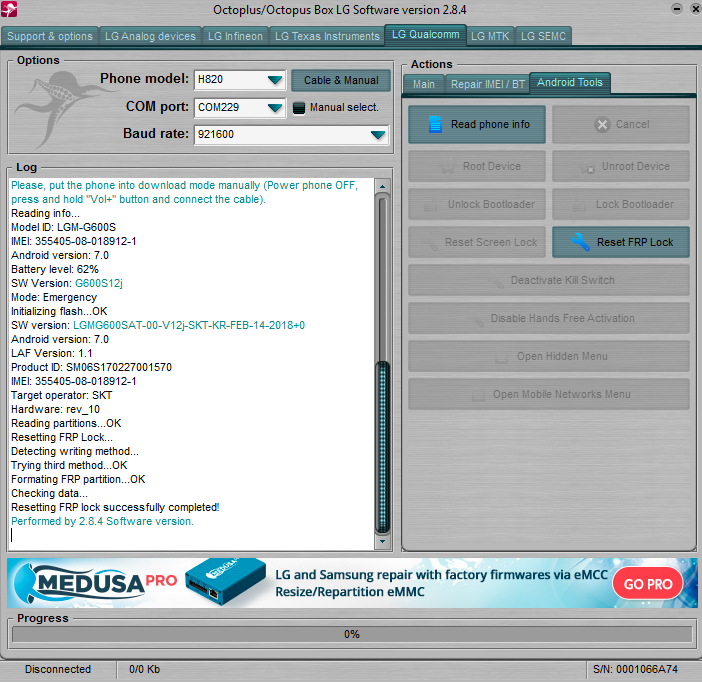Screen dimensions: 702x682
Task: Click Read phone info button
Action: 477,124
